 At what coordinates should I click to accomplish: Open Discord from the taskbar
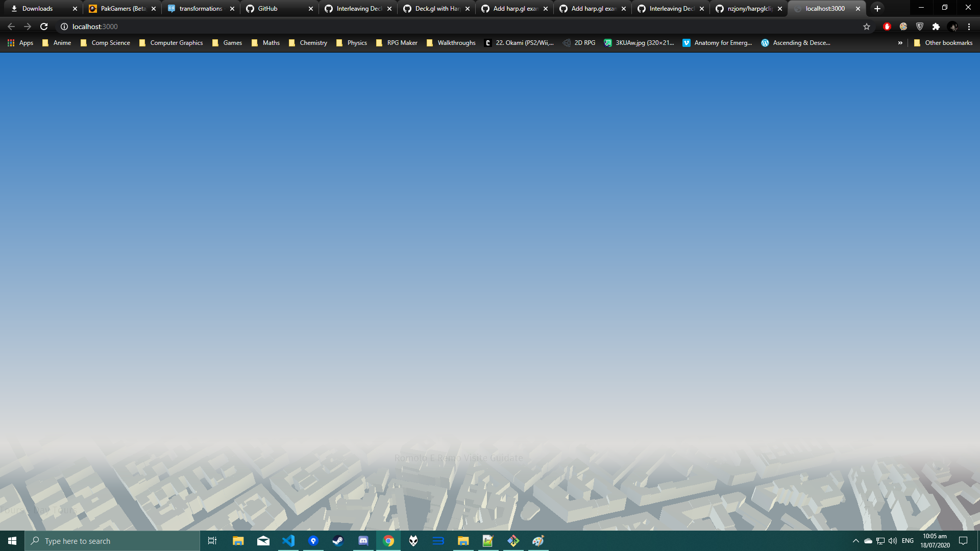[363, 541]
